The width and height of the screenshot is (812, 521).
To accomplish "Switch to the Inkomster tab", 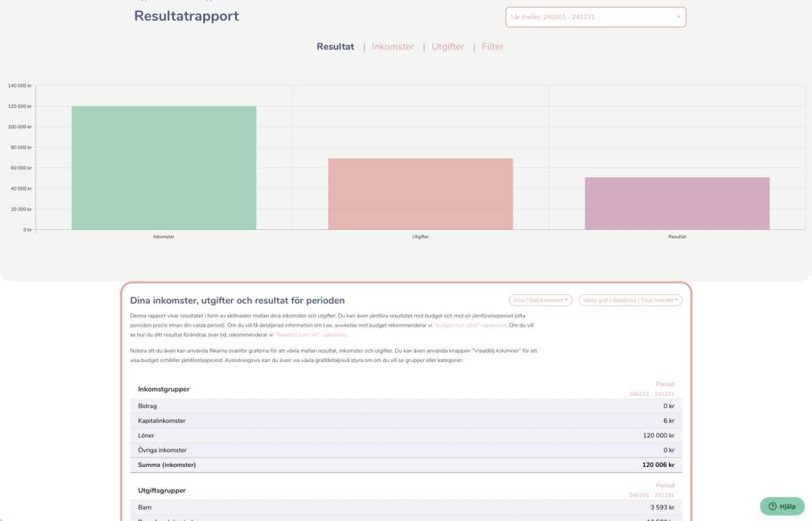I will coord(392,47).
